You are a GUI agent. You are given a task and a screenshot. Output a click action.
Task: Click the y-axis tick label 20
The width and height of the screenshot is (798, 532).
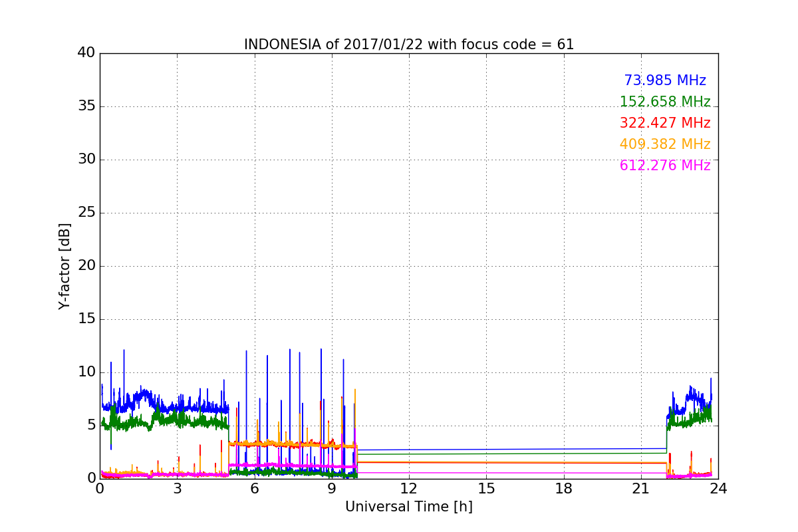[86, 266]
